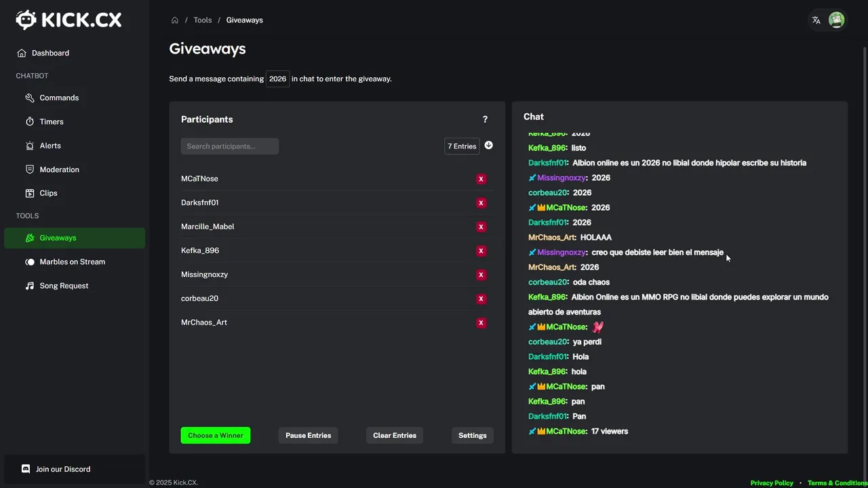
Task: Open Song Request tool
Action: click(64, 286)
